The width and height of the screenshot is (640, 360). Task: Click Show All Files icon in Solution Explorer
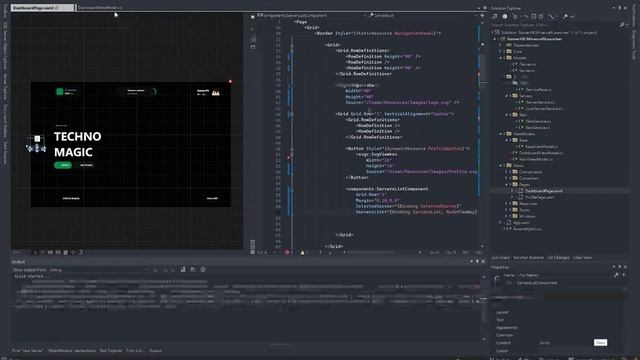tap(541, 17)
